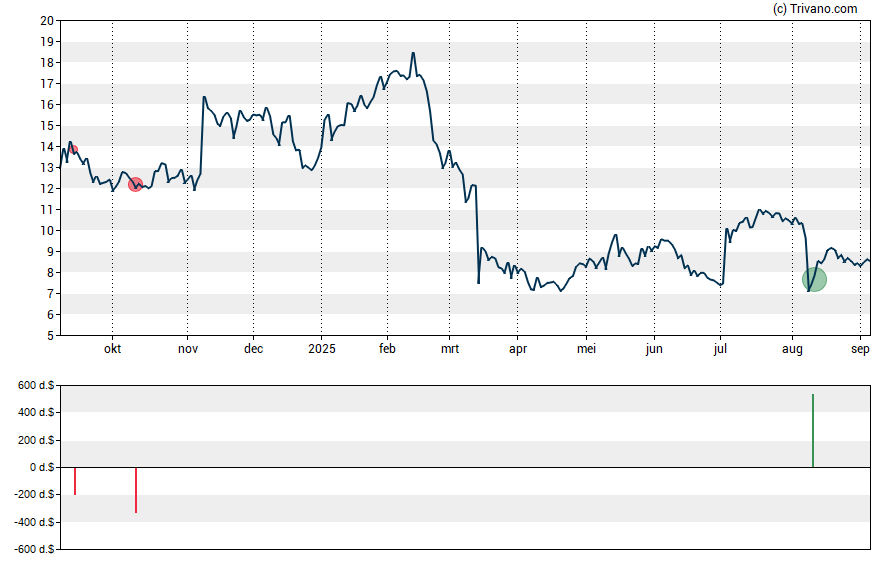The height and width of the screenshot is (565, 888).
Task: Click the '0 d.$' axis label
Action: (x=42, y=468)
